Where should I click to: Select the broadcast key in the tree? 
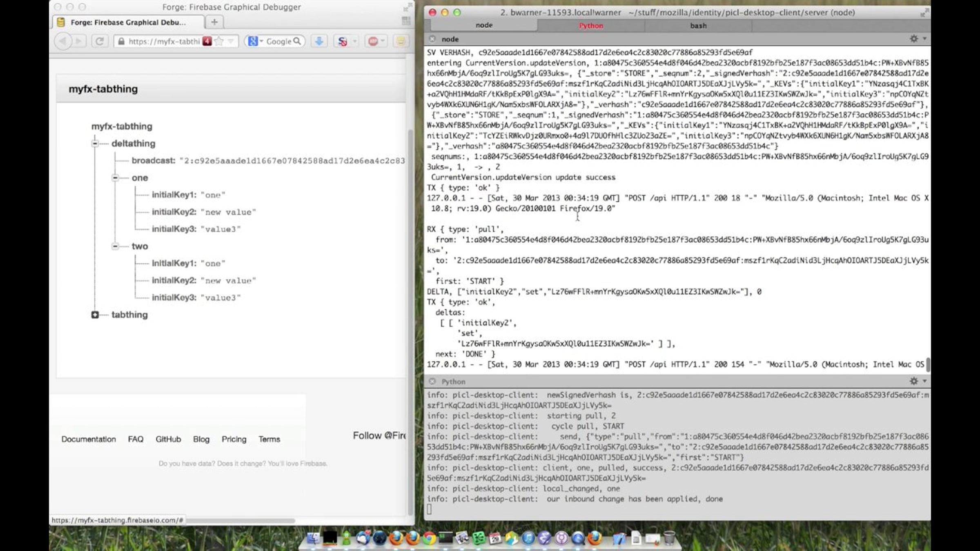pos(153,161)
